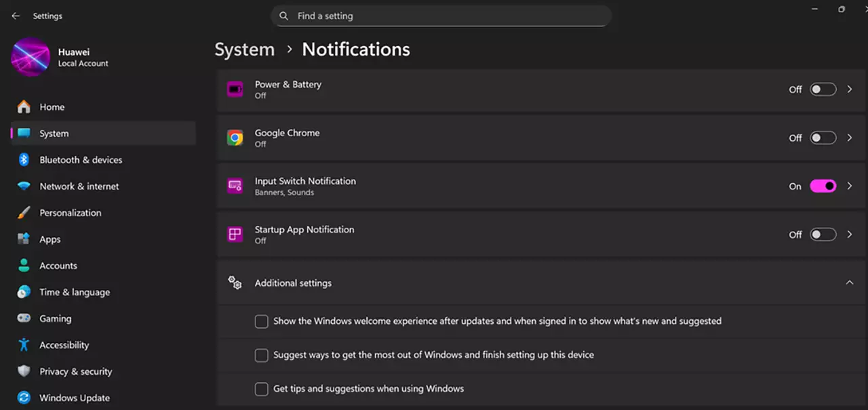Viewport: 868px width, 410px height.
Task: Click the Input Switch Notification icon
Action: click(235, 186)
